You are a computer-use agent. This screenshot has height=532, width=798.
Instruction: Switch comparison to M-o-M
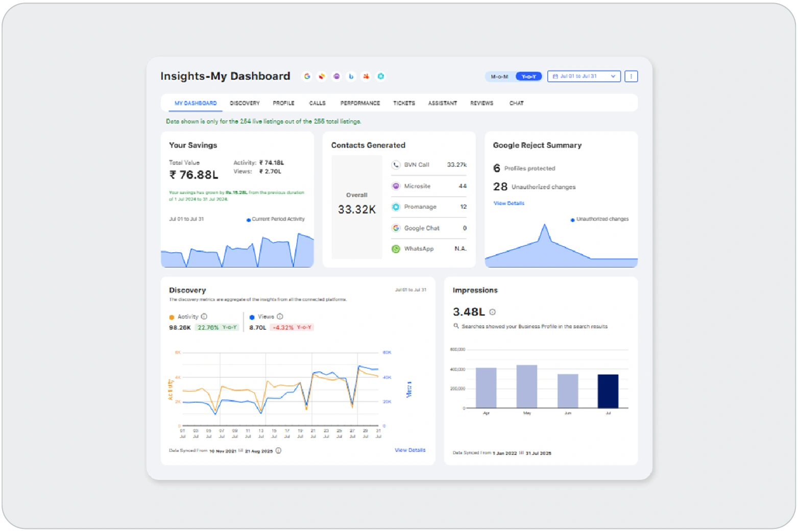coord(499,77)
